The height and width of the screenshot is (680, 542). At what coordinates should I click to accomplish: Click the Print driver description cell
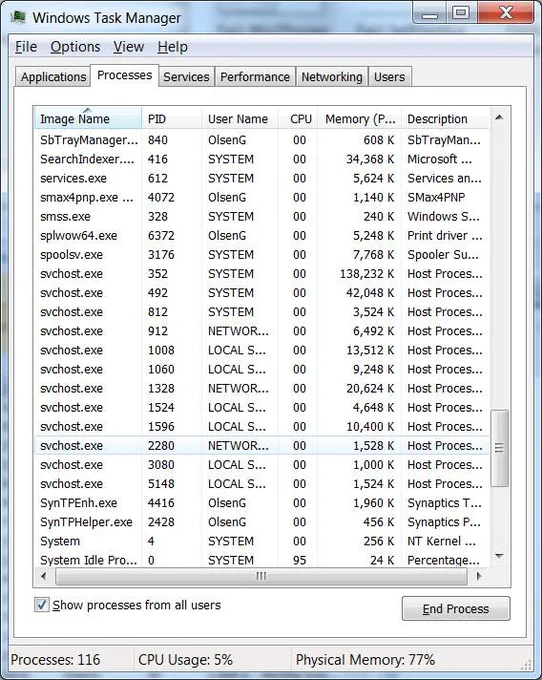444,235
